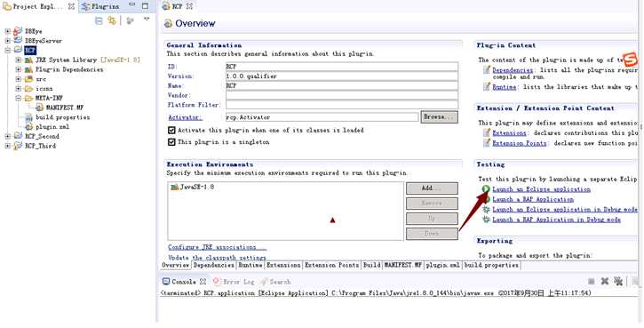The image size is (644, 328).
Task: Click the ID input field
Action: point(342,66)
